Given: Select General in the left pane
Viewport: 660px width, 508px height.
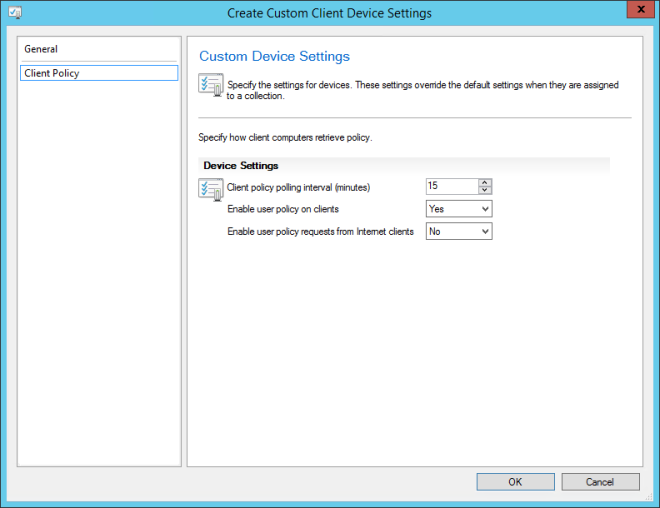Looking at the screenshot, I should click(x=42, y=49).
